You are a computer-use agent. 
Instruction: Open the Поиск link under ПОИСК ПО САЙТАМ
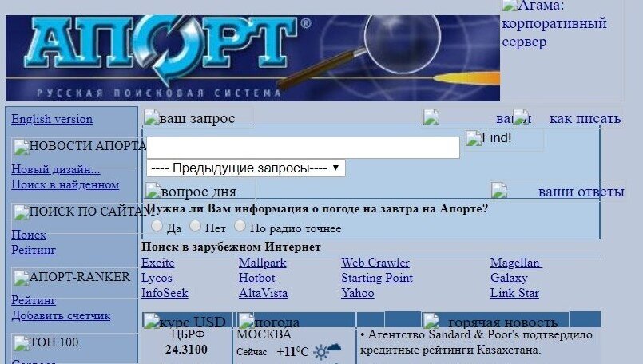tap(29, 235)
